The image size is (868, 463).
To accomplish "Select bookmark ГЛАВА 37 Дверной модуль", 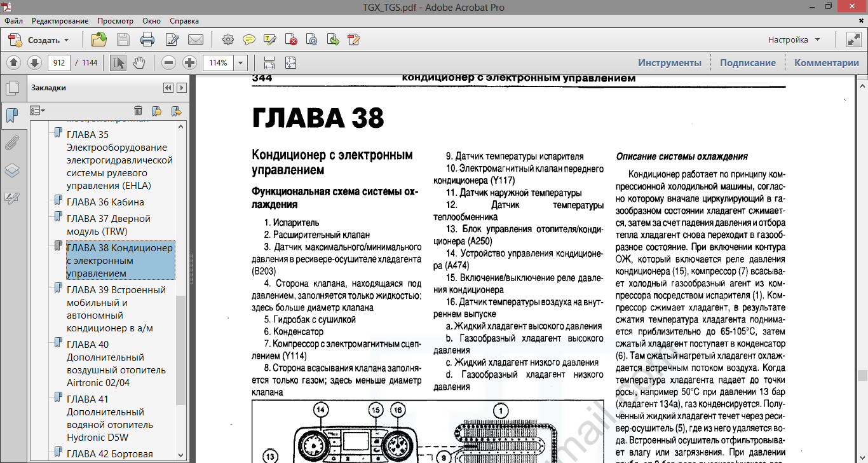I will (109, 225).
